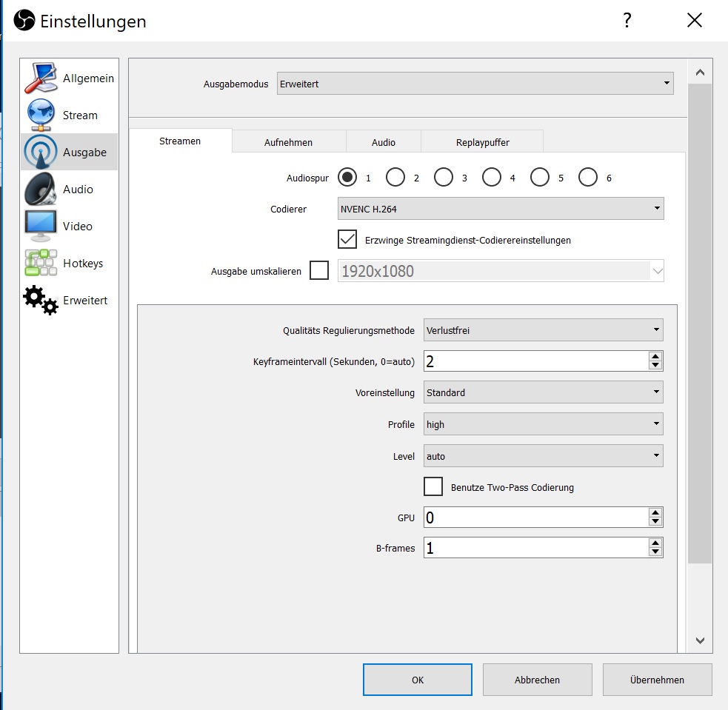This screenshot has height=710, width=728.
Task: Open the Qualitäts Regulierungsmethode dropdown
Action: [543, 330]
